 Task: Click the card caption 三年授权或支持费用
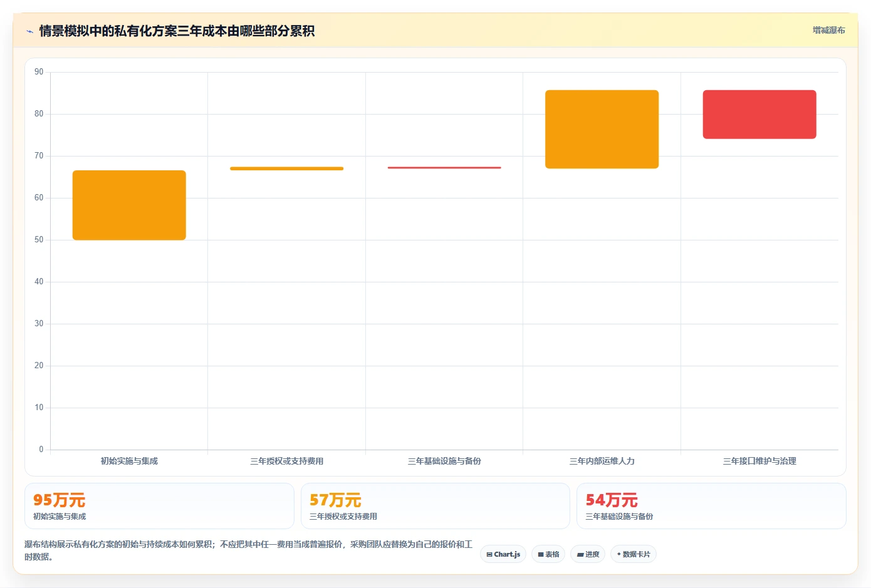pos(343,517)
